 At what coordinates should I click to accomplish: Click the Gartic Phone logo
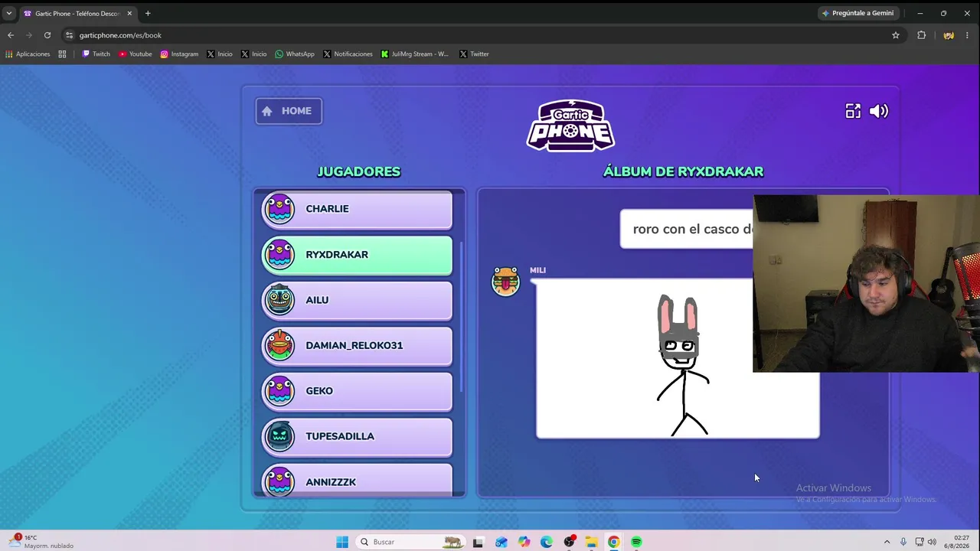[570, 126]
